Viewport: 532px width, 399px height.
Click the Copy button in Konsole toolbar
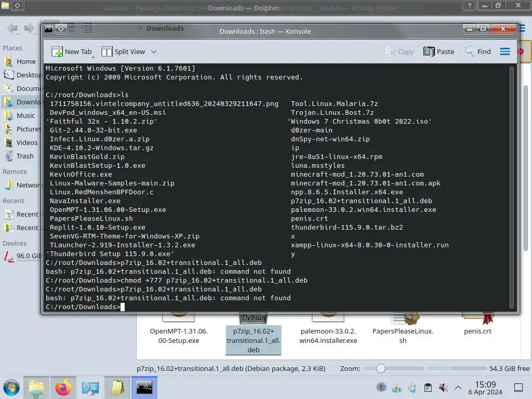click(x=400, y=51)
